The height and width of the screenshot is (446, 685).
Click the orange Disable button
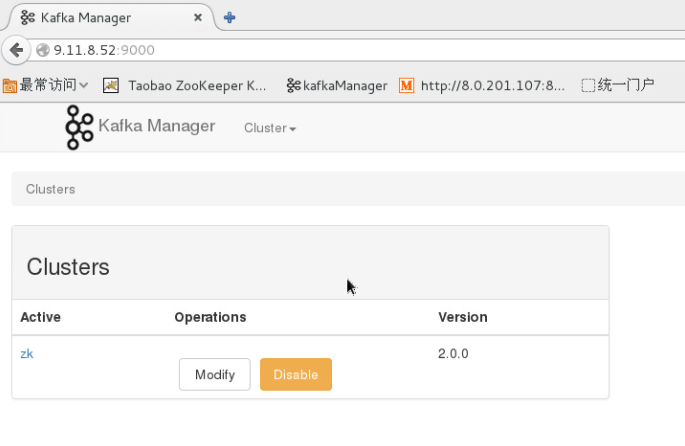click(296, 374)
